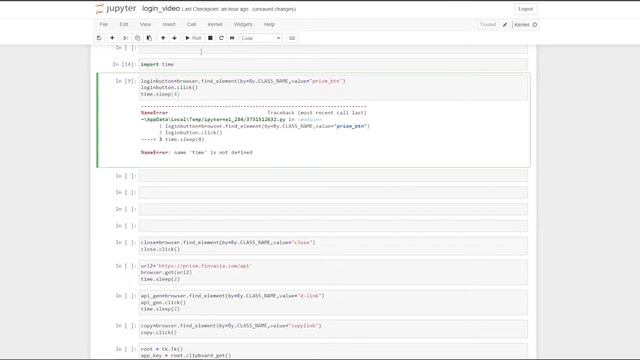Viewport: 640px width, 360px height.
Task: Restart the kernel icon
Action: [221, 38]
